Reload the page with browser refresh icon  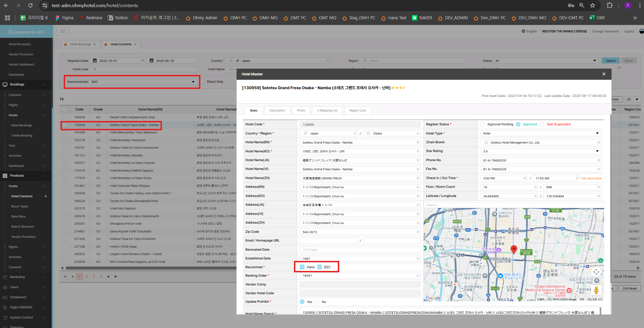30,5
